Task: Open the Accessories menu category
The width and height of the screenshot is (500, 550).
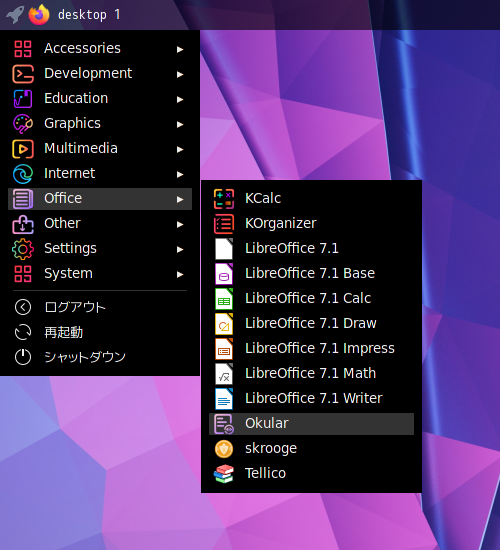Action: click(x=100, y=48)
